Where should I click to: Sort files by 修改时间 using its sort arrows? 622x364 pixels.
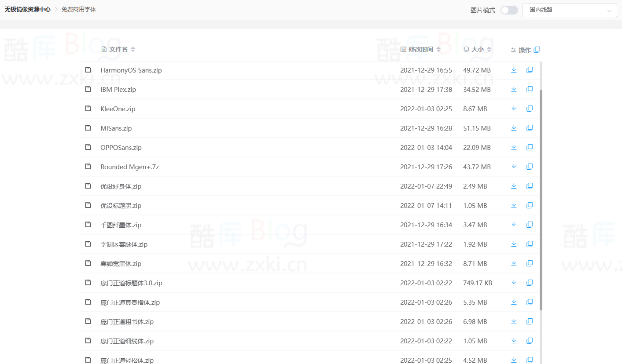[x=438, y=49]
